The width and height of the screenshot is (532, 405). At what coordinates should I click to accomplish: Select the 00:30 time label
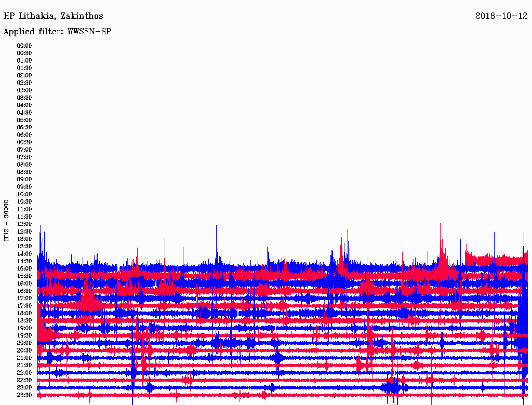(x=24, y=53)
